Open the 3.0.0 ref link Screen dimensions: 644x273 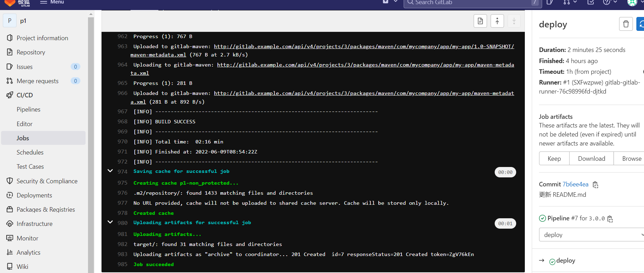597,219
